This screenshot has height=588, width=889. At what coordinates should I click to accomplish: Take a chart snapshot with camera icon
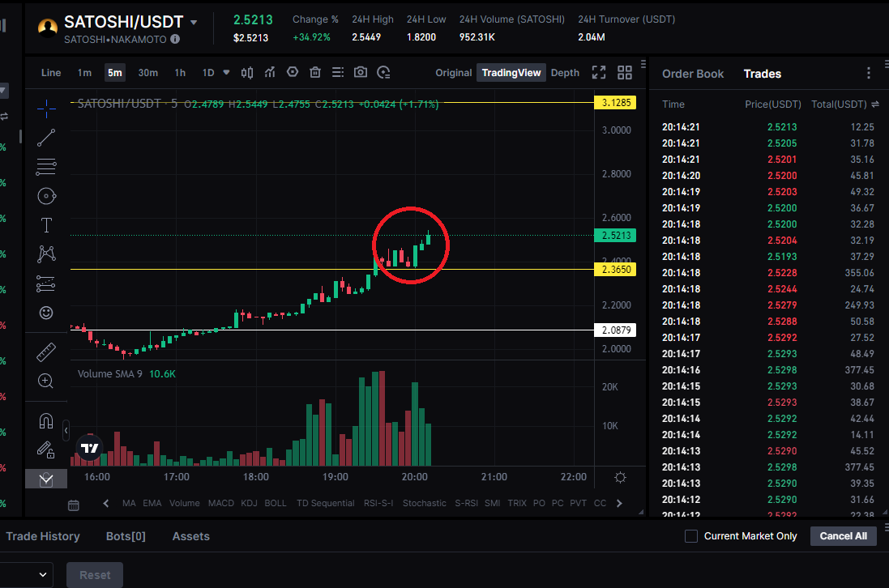coord(361,72)
